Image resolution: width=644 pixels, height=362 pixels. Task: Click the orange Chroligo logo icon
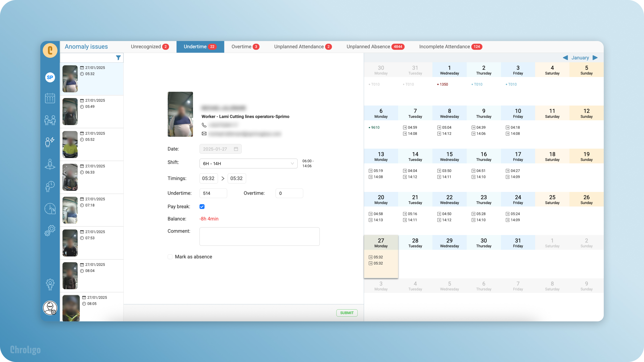pos(50,50)
